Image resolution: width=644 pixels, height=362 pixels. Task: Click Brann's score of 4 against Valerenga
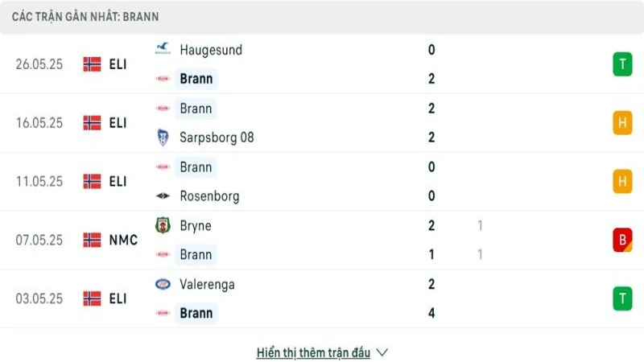(431, 313)
